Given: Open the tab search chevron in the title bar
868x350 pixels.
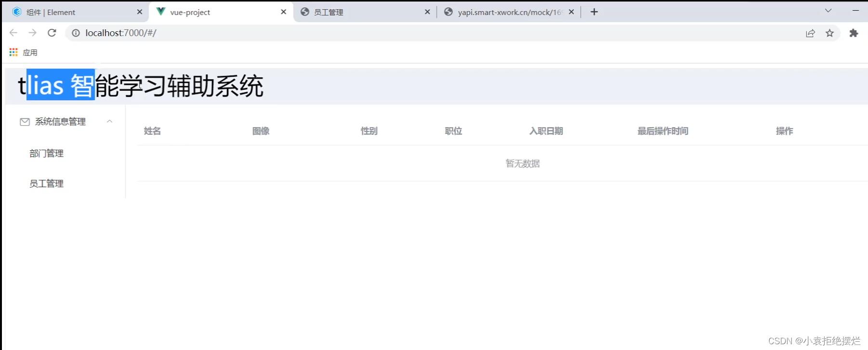Looking at the screenshot, I should 828,11.
